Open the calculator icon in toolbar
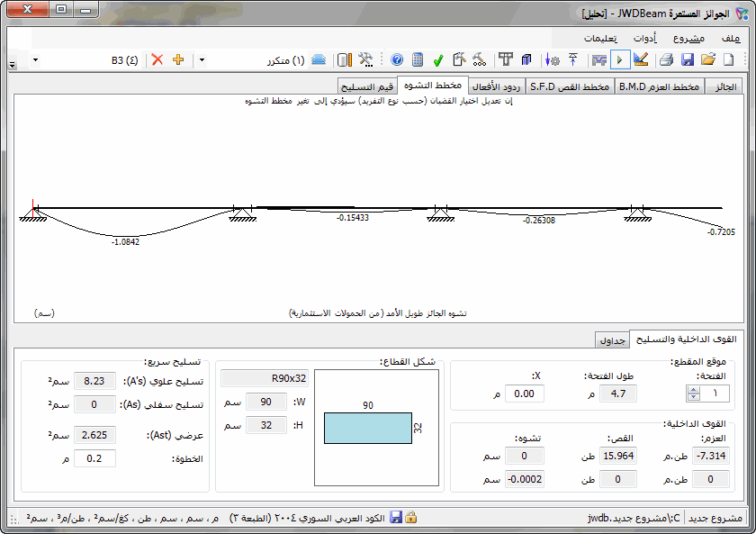Viewport: 756px width, 534px height. (418, 59)
